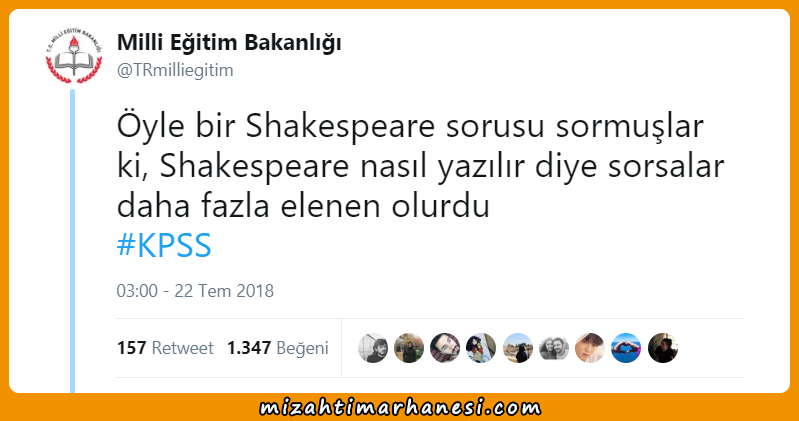Open the first black-and-white liker avatar

[x=373, y=348]
